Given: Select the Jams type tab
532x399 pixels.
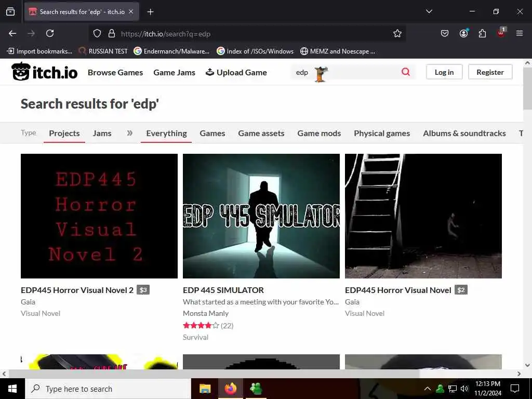Looking at the screenshot, I should 102,134.
